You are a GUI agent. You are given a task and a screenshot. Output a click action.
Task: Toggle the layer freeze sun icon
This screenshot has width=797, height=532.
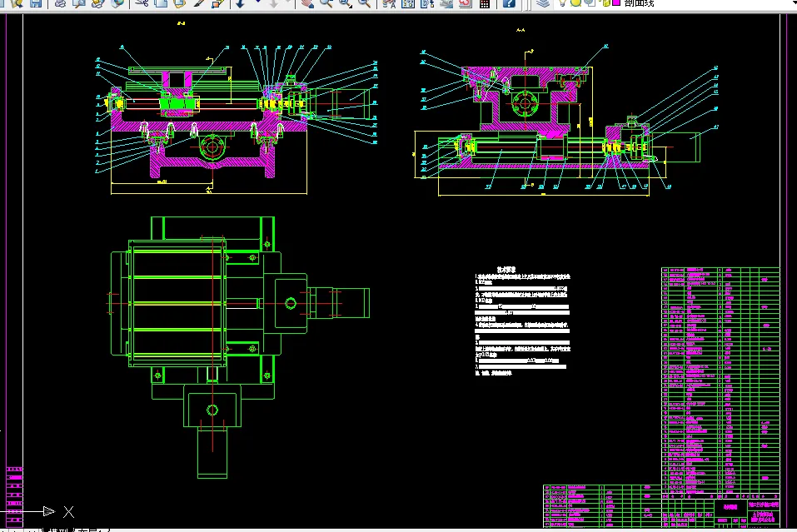576,2
